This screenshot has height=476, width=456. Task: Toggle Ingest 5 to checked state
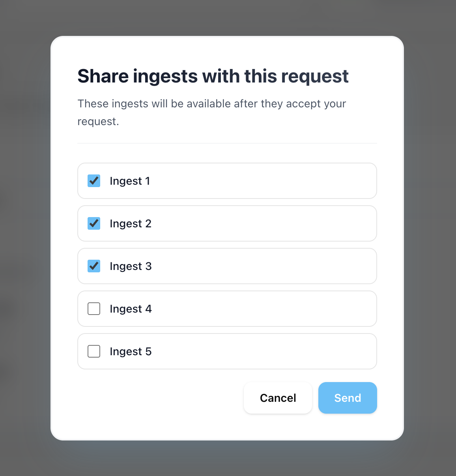click(x=94, y=351)
